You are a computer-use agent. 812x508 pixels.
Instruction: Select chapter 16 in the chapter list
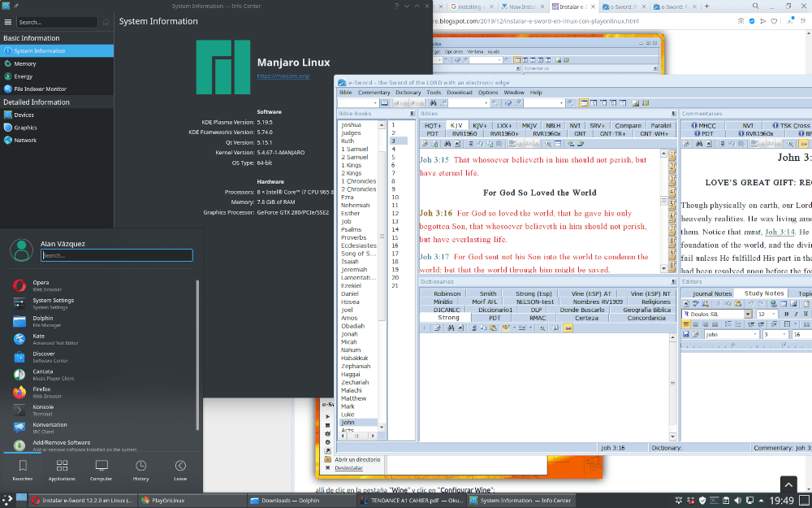pyautogui.click(x=395, y=245)
